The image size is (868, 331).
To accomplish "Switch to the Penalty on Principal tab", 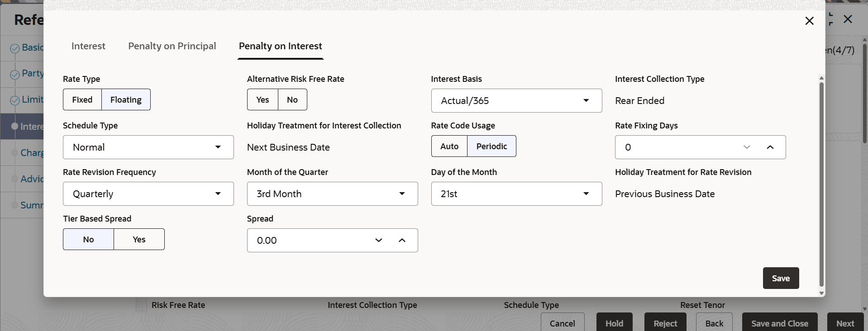I will 172,46.
